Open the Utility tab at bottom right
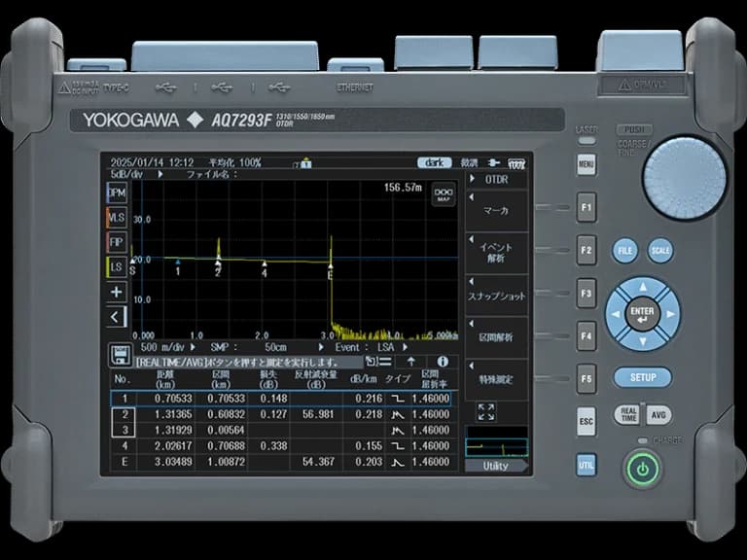747x560 pixels. point(496,466)
